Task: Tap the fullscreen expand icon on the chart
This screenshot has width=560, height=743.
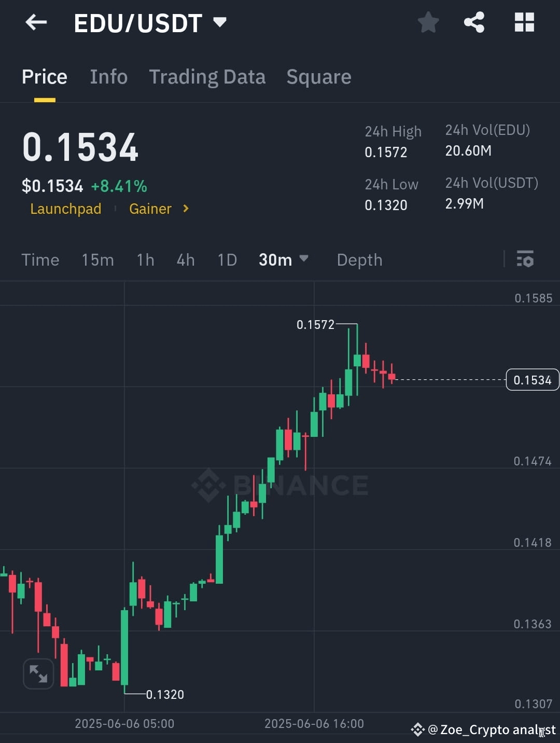Action: click(x=38, y=673)
